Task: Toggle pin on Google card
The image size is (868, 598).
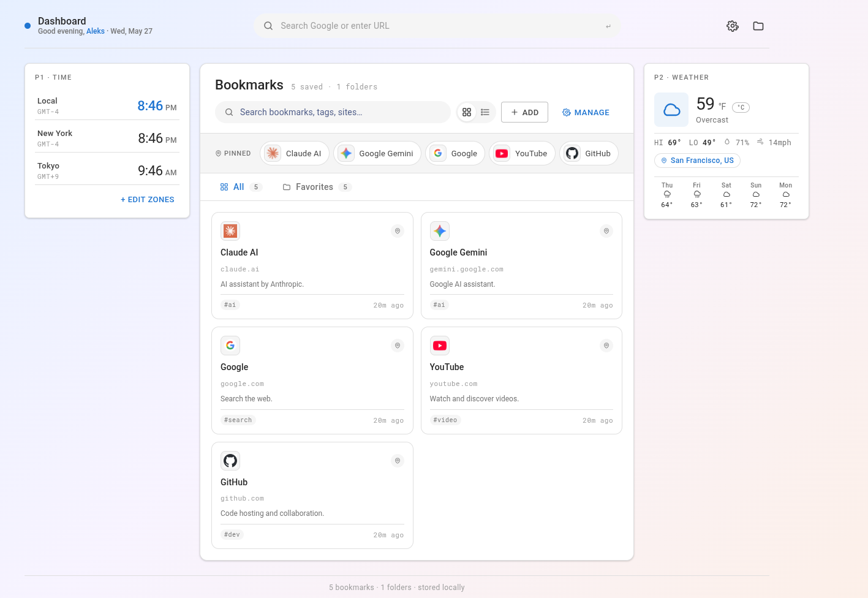Action: pyautogui.click(x=398, y=346)
